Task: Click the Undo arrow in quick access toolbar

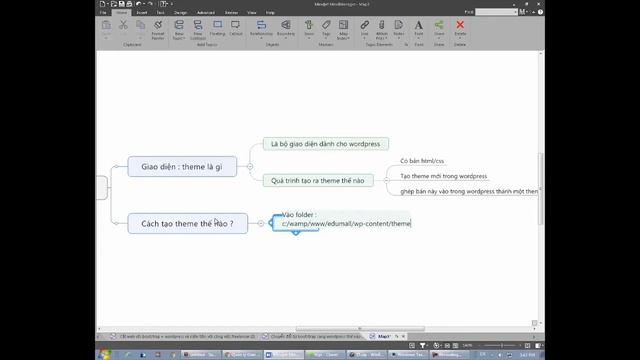Action: [x=138, y=4]
